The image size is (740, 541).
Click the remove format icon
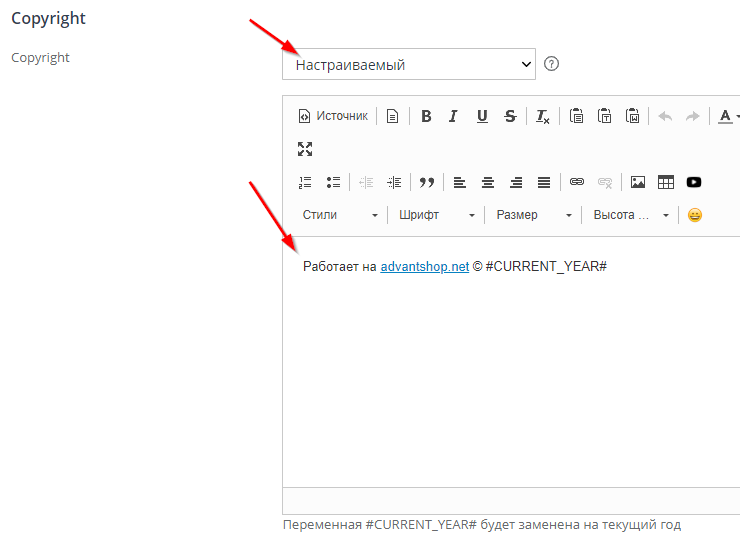click(542, 116)
